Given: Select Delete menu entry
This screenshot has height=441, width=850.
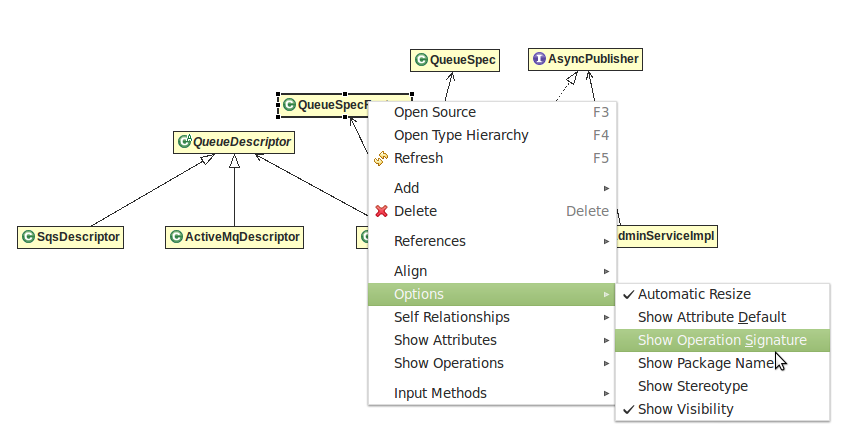Looking at the screenshot, I should (x=492, y=211).
